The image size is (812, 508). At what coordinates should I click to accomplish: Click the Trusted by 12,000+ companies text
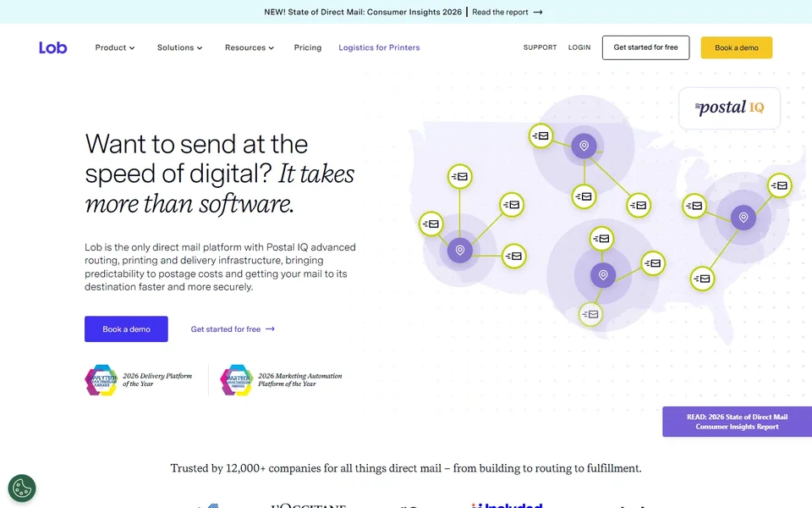(406, 468)
